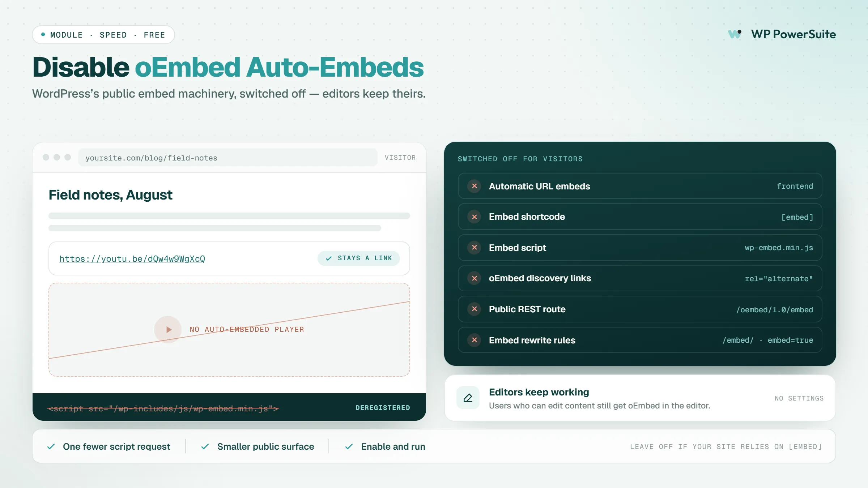
Task: Click the 'Enable and run' text
Action: 393,447
